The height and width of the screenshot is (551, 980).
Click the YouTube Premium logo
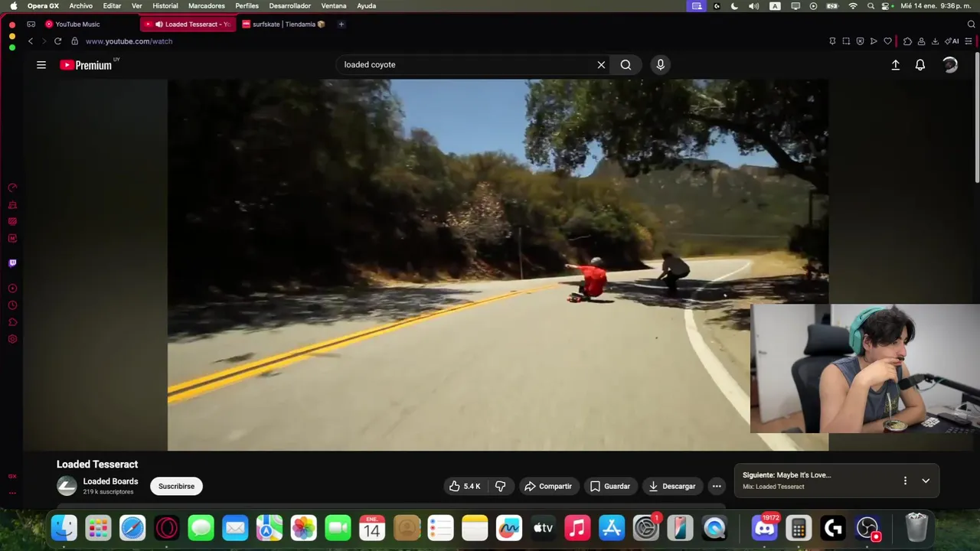coord(87,65)
